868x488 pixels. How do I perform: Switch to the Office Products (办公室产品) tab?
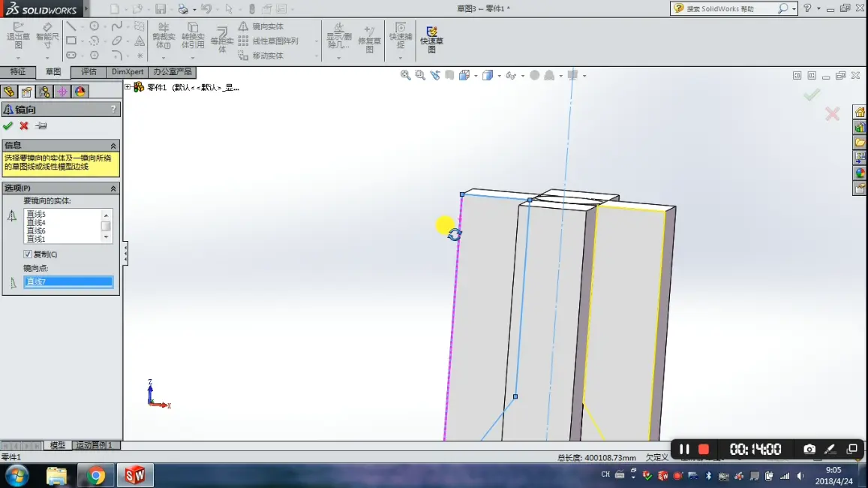coord(173,72)
